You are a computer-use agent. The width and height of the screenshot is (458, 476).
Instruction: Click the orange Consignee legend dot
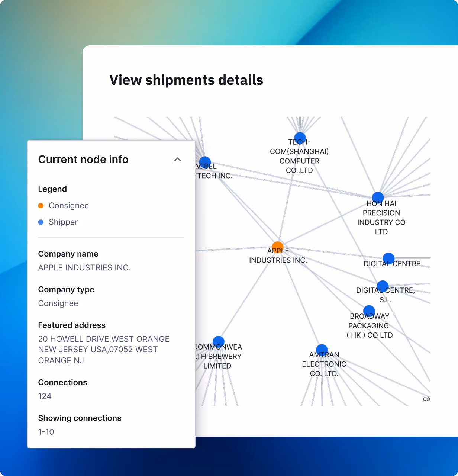(x=41, y=206)
